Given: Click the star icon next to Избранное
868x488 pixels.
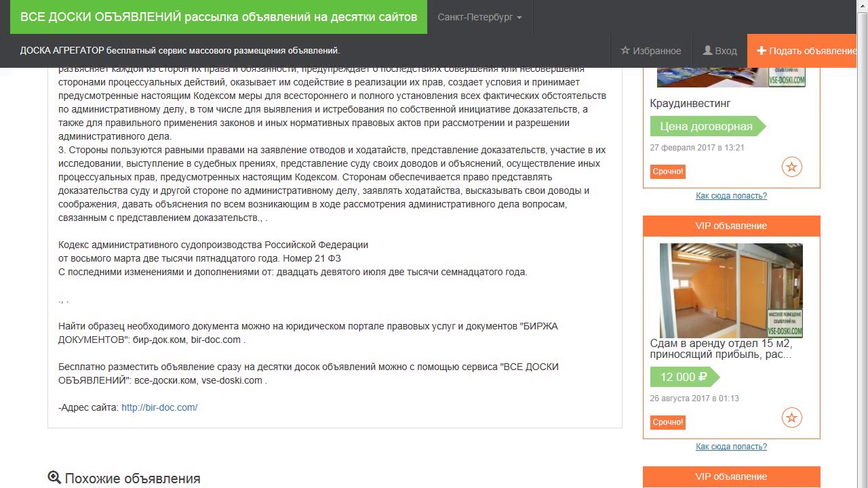Looking at the screenshot, I should click(625, 51).
